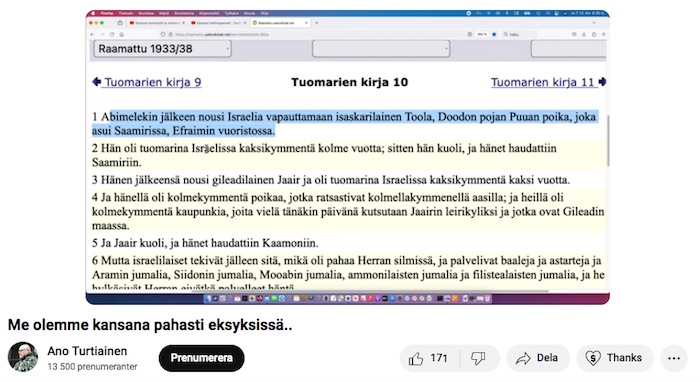The width and height of the screenshot is (700, 382).
Task: Open the empty middle dropdown in the video
Action: point(381,49)
